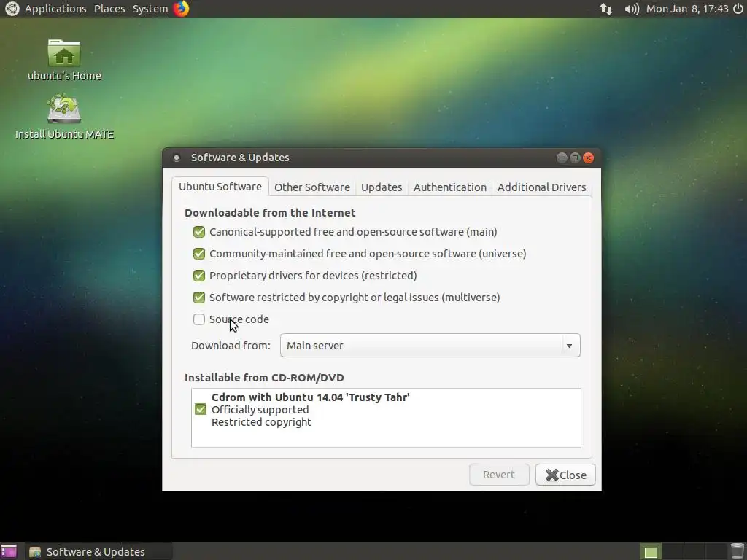Screen dimensions: 747x560
Task: Toggle Canonical-supported software (main) checkbox
Action: click(199, 232)
